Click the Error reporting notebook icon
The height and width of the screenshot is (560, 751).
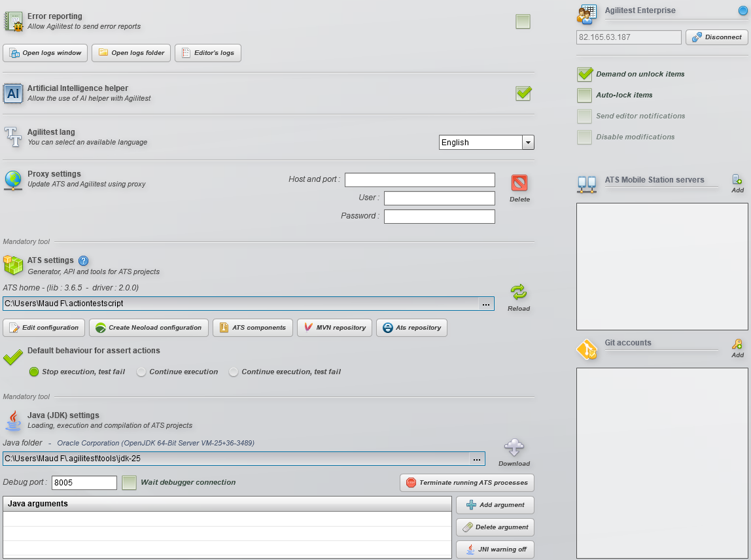[x=13, y=22]
